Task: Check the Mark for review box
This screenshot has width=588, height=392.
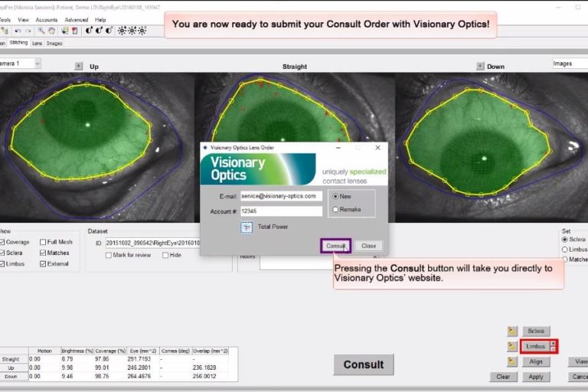Action: (x=109, y=255)
